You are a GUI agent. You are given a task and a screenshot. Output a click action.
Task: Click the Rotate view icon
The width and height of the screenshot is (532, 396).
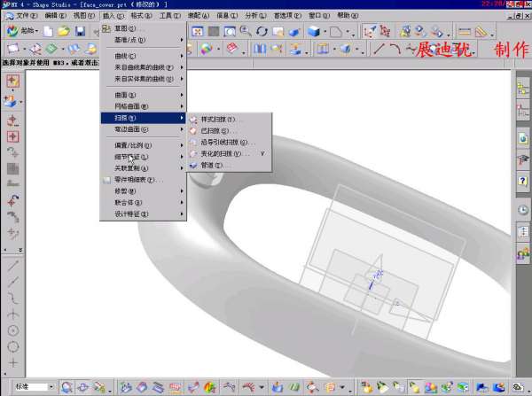tap(262, 32)
